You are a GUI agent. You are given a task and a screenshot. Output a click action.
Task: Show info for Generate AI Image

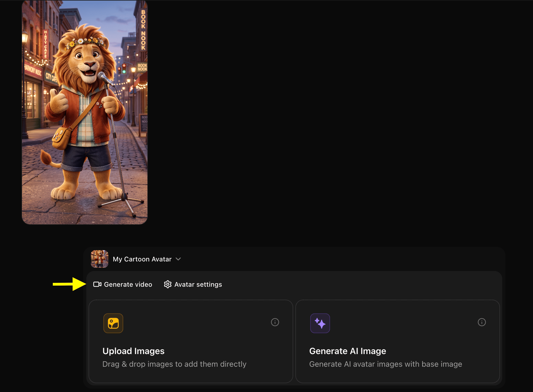[x=482, y=322]
